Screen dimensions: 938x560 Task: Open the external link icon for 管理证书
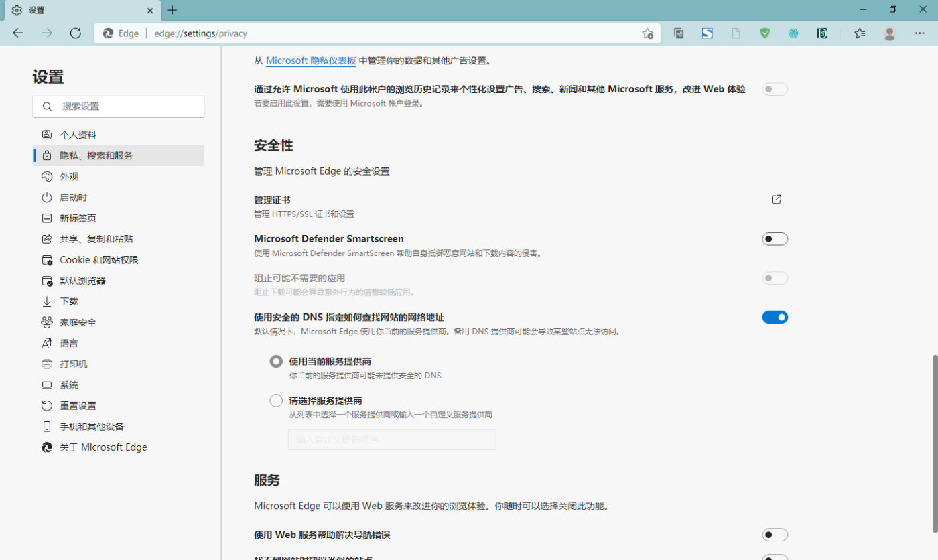pyautogui.click(x=777, y=199)
